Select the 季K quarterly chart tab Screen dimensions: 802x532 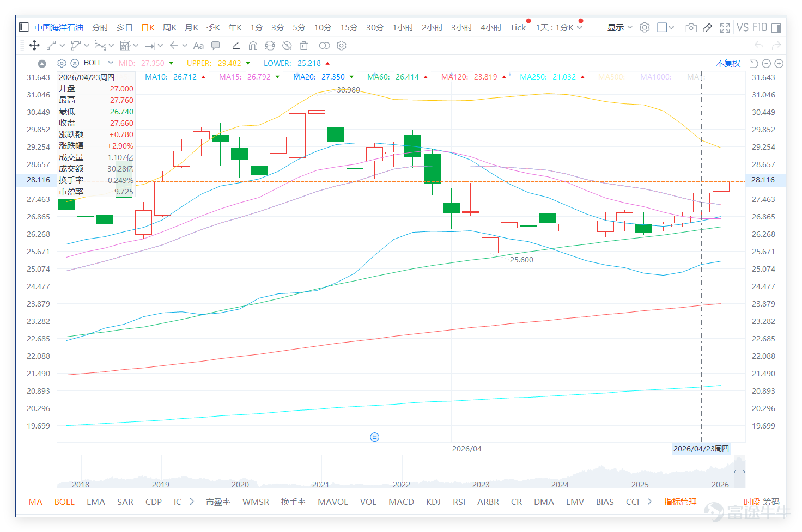(x=214, y=27)
